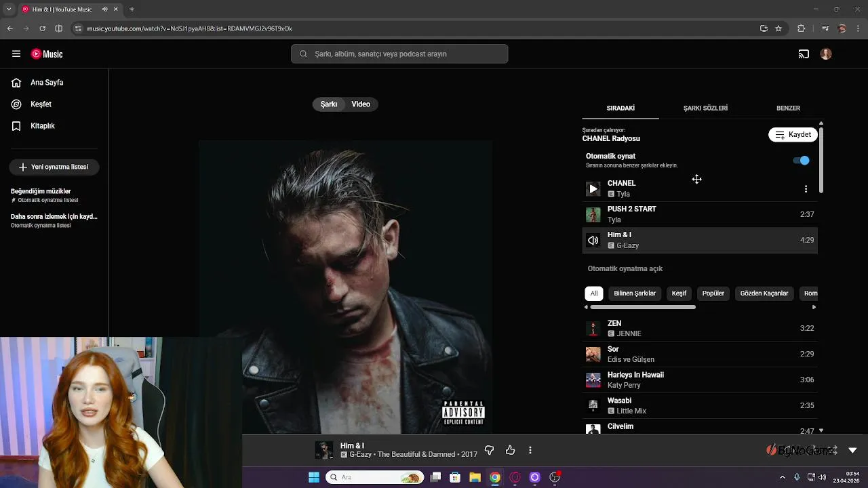The height and width of the screenshot is (488, 868).
Task: View site information icon in address bar
Action: click(x=79, y=28)
